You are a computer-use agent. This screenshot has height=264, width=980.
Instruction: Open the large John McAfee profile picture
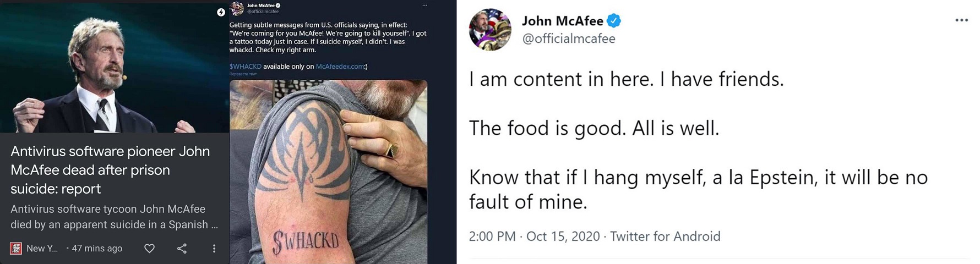click(x=490, y=30)
